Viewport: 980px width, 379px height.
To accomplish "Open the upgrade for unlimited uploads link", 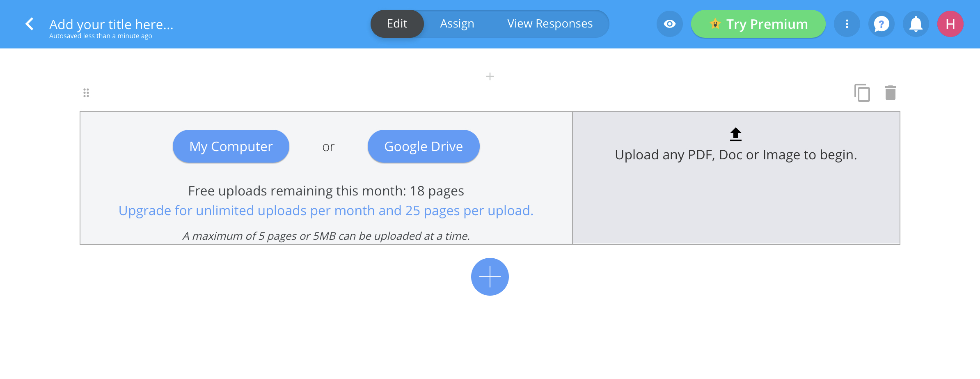I will (325, 210).
